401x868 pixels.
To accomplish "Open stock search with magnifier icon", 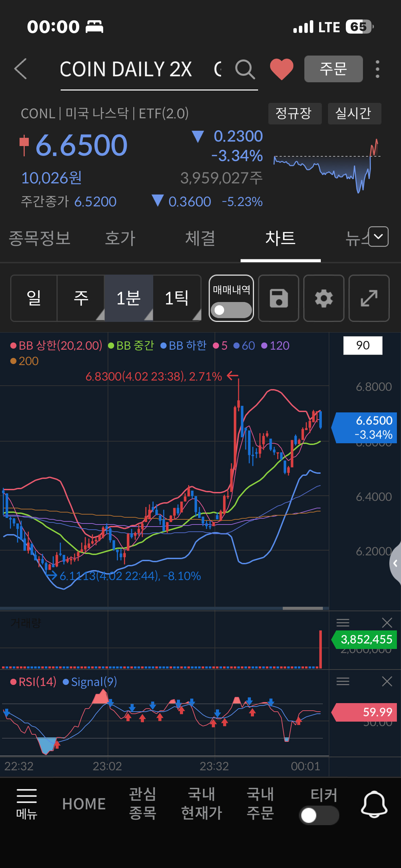I will 245,69.
